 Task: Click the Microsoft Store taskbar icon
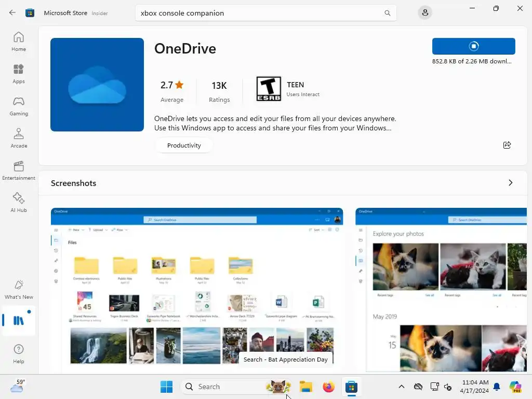point(352,387)
